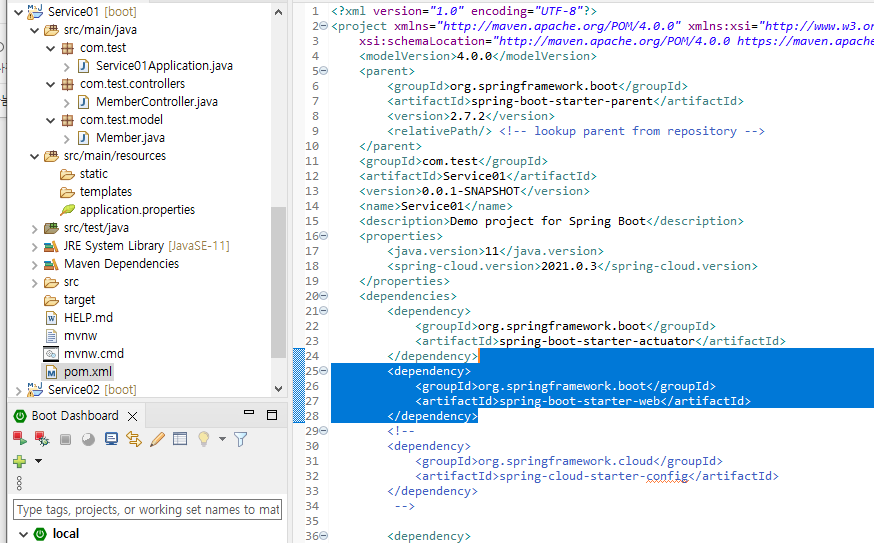Click the Boot Dashboard start/restart icon
This screenshot has height=543, width=874.
point(20,439)
